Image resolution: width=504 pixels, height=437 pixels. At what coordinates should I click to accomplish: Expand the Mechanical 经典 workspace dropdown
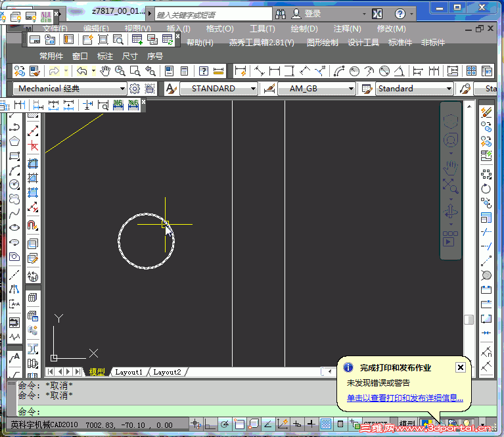pyautogui.click(x=122, y=89)
